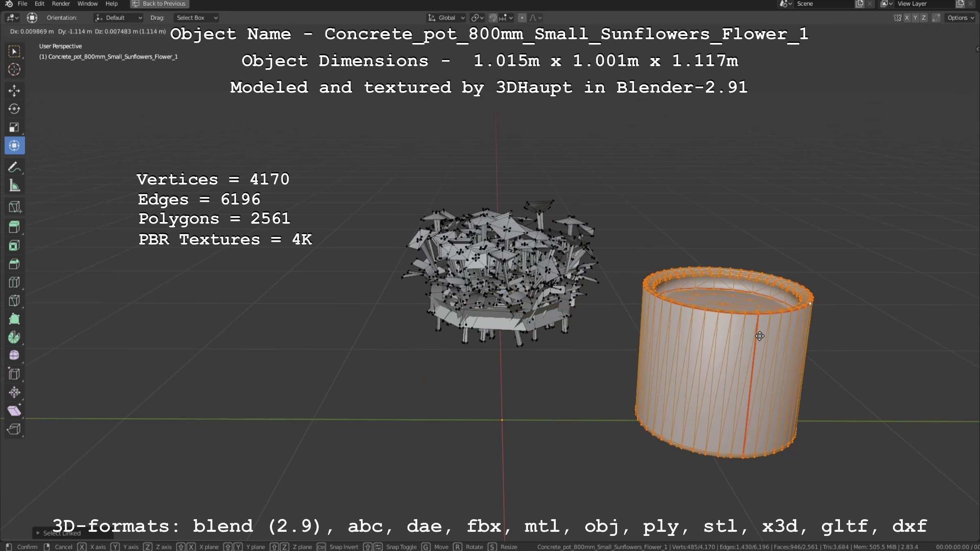
Task: Toggle proportional editing button
Action: click(x=522, y=18)
